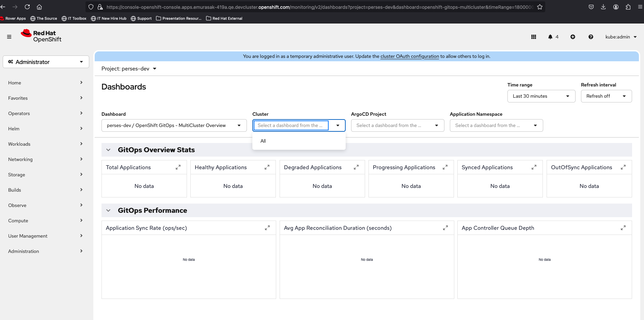Image resolution: width=644 pixels, height=320 pixels.
Task: Collapse the GitOps Performance section
Action: pyautogui.click(x=108, y=210)
